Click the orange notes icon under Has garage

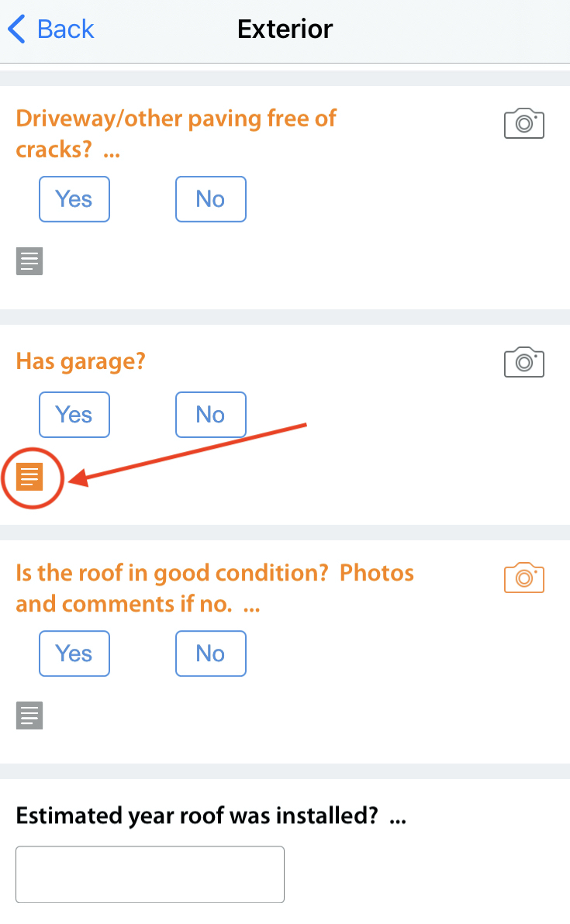click(29, 478)
